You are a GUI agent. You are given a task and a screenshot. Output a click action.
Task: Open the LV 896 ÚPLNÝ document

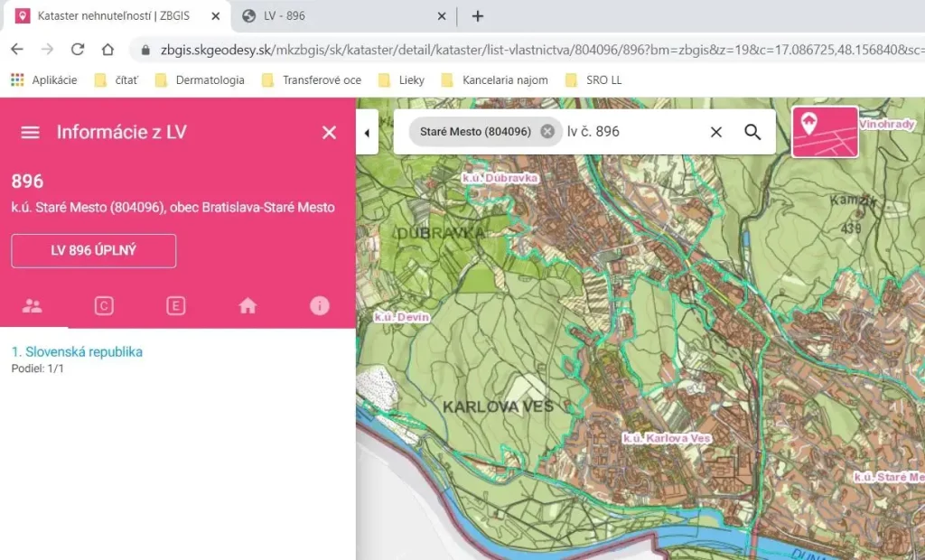[93, 250]
